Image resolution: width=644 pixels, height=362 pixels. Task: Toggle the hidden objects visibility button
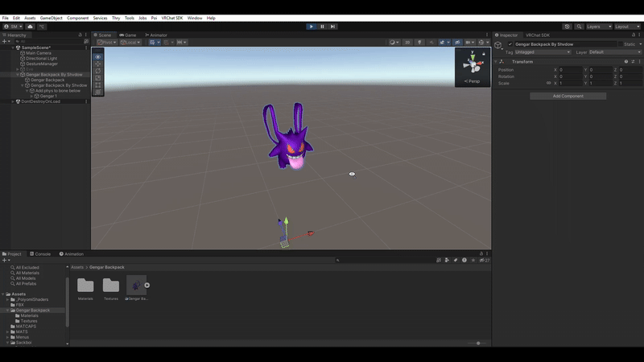coord(457,43)
